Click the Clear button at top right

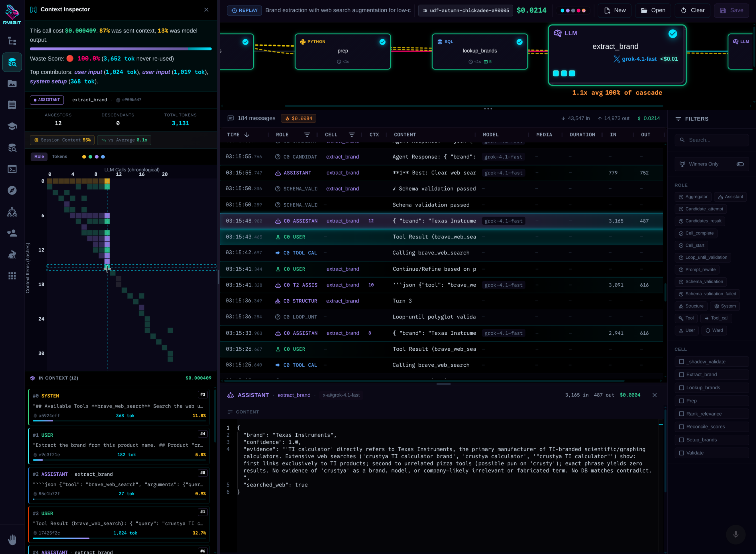point(693,10)
